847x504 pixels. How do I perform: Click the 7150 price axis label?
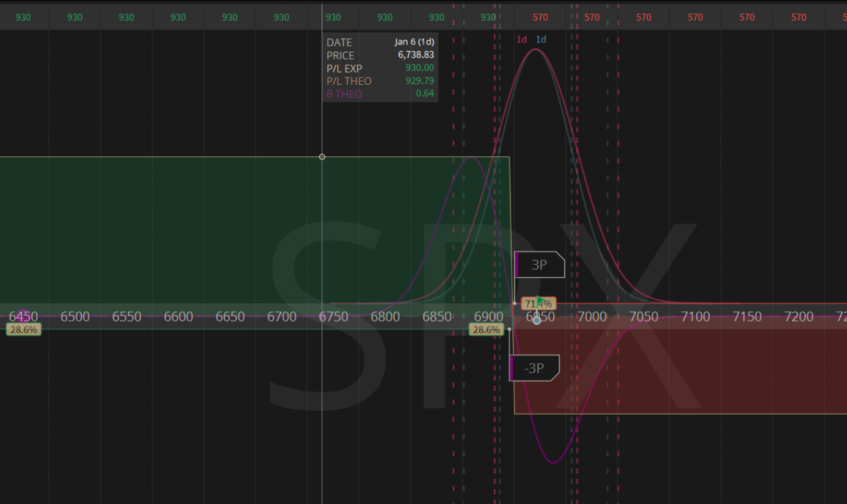(747, 317)
